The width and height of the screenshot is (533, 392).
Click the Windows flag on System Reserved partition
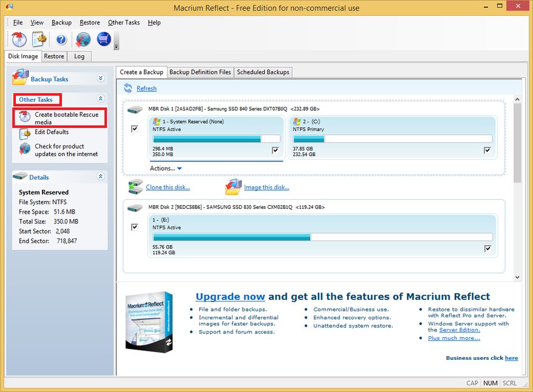pyautogui.click(x=157, y=121)
